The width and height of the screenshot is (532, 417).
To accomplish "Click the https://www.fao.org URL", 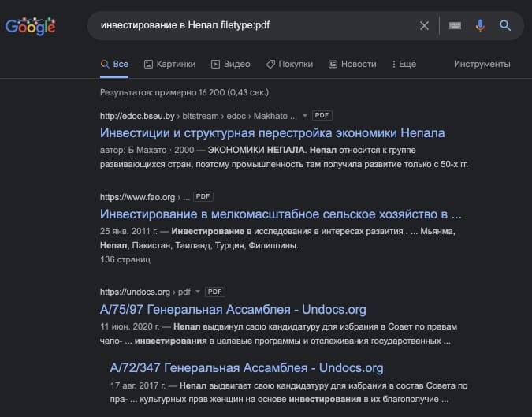I will (x=137, y=197).
